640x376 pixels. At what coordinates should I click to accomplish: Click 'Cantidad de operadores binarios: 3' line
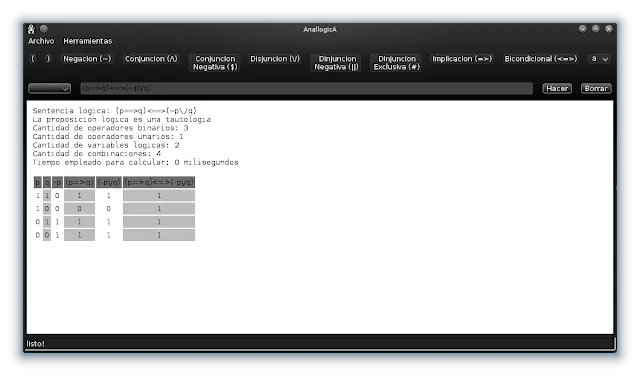coord(110,128)
